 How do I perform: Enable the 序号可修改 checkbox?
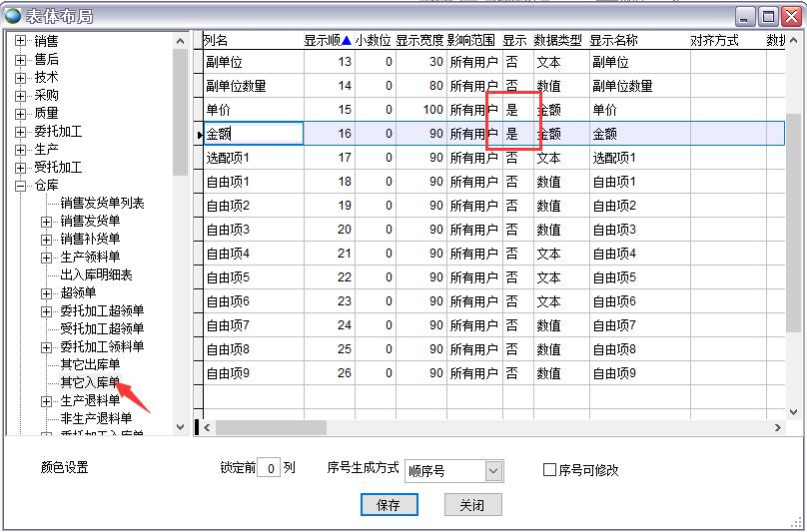coord(549,469)
